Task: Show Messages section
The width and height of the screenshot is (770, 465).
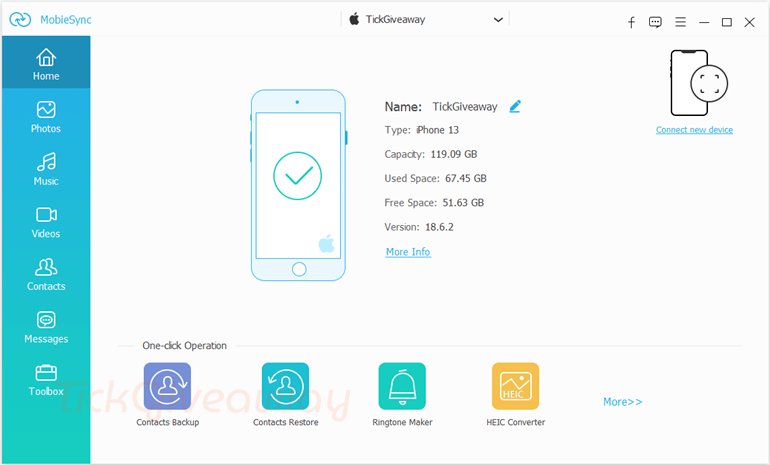Action: [46, 327]
